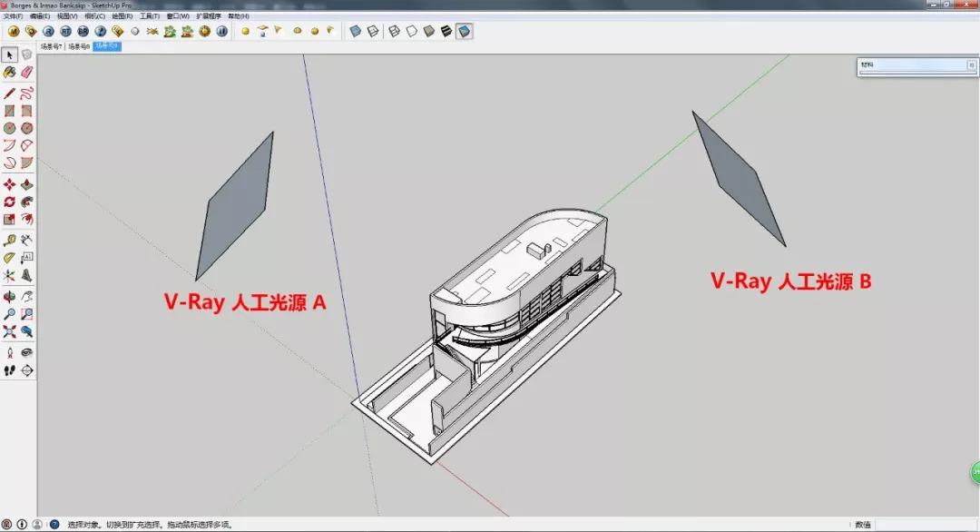Select the Freehand squiggle tool
The width and height of the screenshot is (980, 532).
point(27,94)
